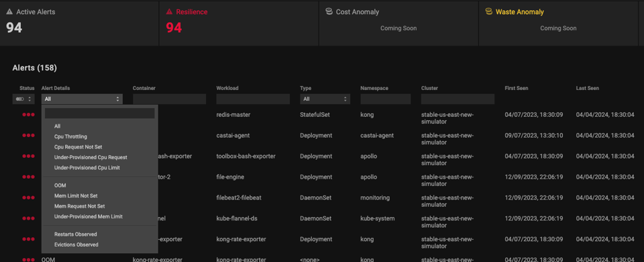Click the status dots in toolbox-bash-exporter row
This screenshot has width=644, height=262.
pyautogui.click(x=28, y=157)
